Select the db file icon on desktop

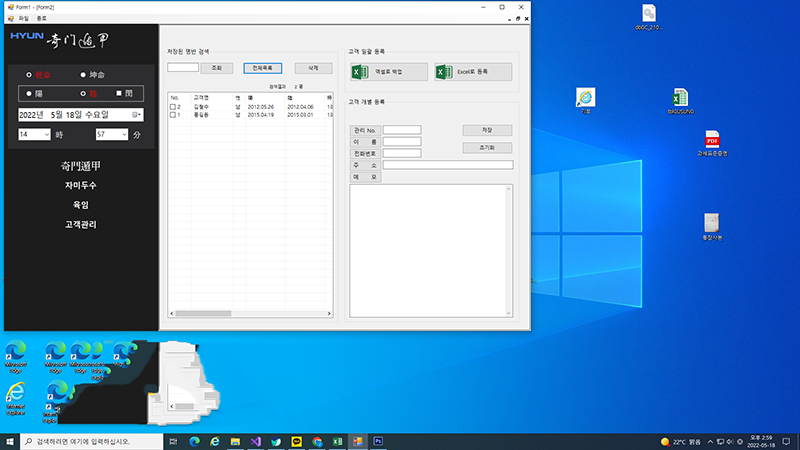(x=649, y=17)
